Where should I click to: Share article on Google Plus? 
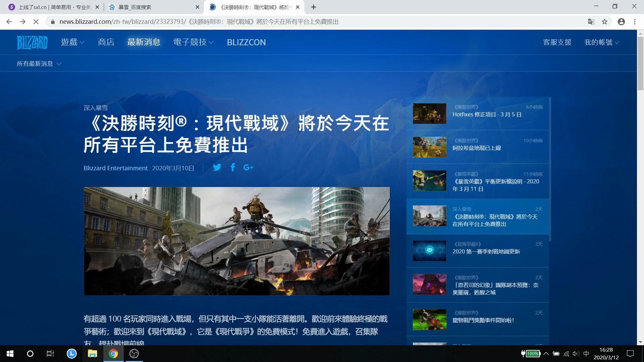[x=248, y=168]
